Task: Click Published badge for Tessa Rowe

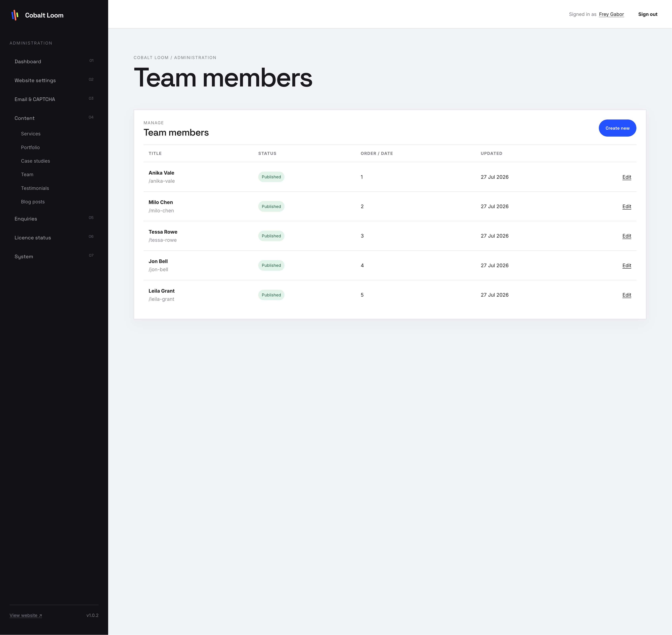Action: 271,236
